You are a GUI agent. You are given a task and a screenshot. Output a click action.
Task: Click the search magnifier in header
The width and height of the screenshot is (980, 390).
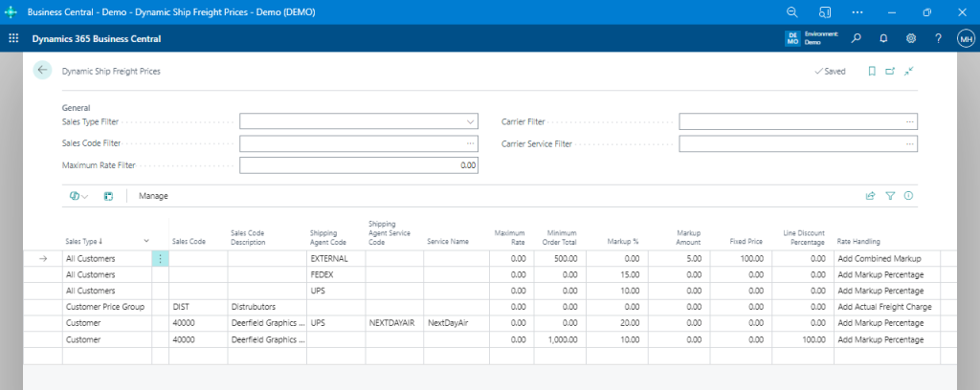pos(857,38)
